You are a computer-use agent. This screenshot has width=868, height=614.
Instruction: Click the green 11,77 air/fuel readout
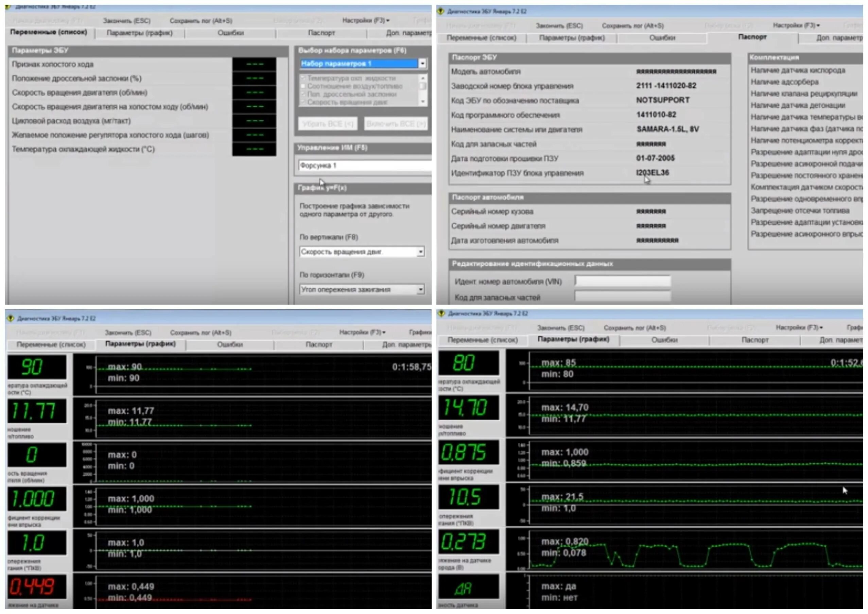[x=37, y=411]
